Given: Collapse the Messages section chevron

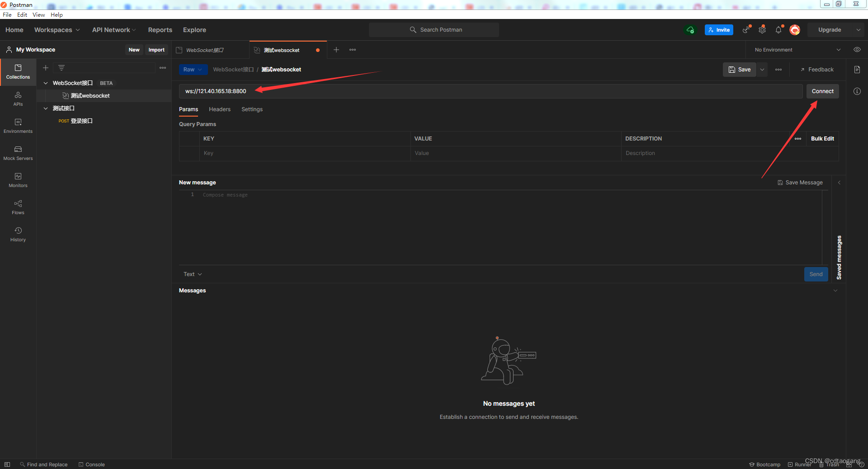Looking at the screenshot, I should pos(835,291).
